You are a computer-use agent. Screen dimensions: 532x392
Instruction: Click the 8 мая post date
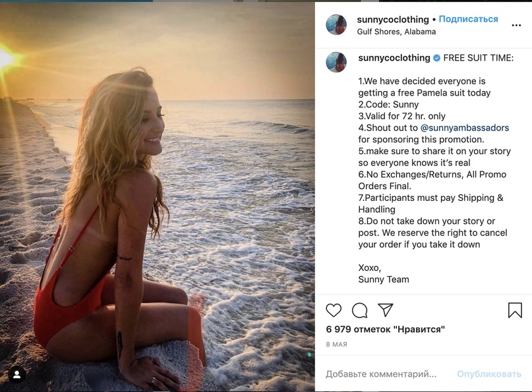pos(336,345)
